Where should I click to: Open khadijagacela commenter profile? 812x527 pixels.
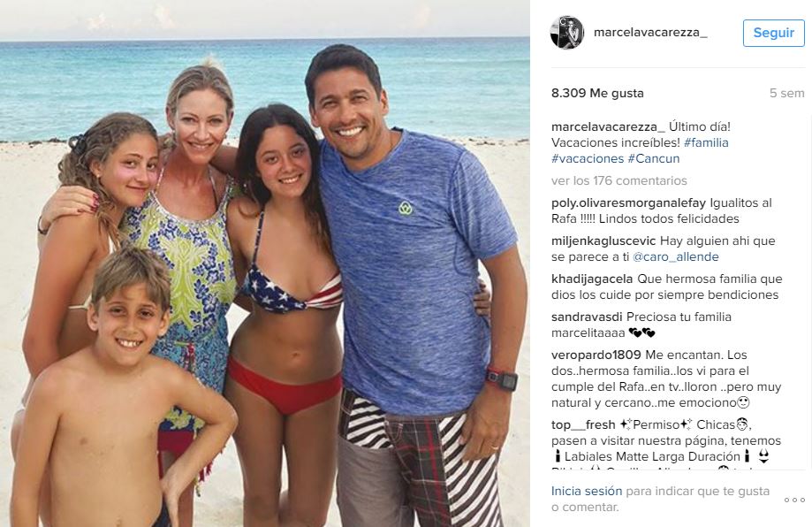pyautogui.click(x=592, y=279)
